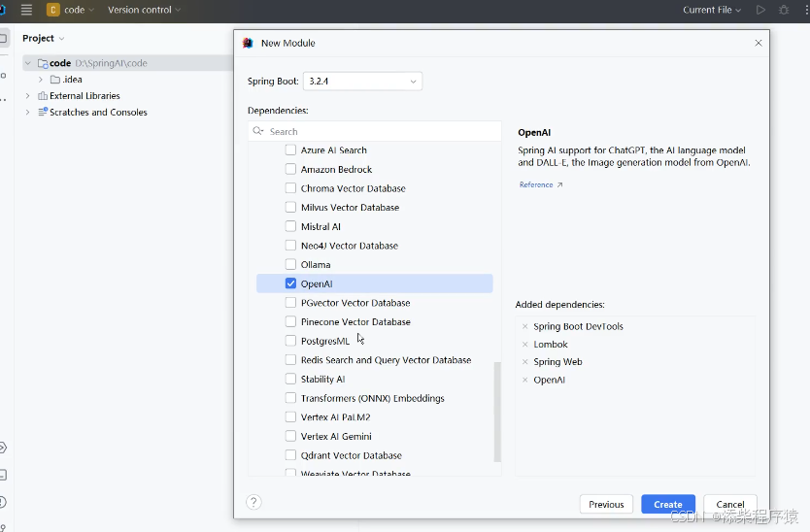Open the main hamburger menu
810x532 pixels.
coord(26,10)
